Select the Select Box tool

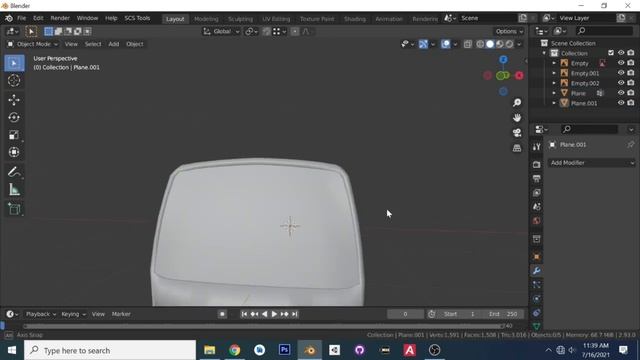(x=14, y=63)
